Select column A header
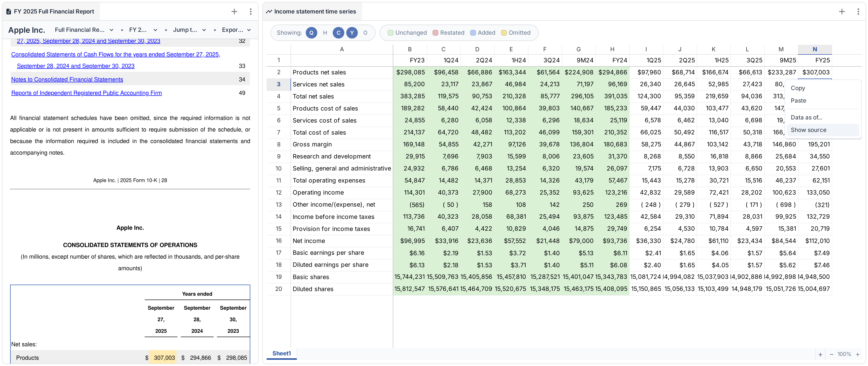The height and width of the screenshot is (366, 868). [x=342, y=49]
